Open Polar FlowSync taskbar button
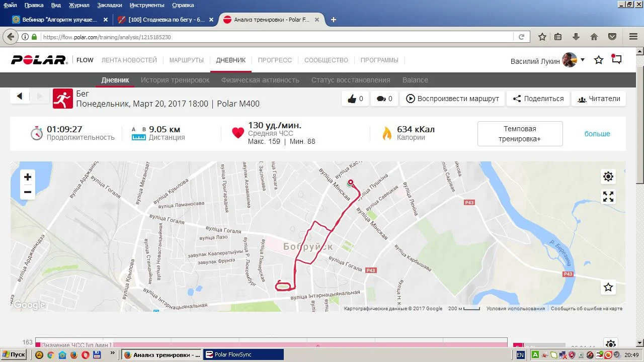The height and width of the screenshot is (362, 644). point(244,354)
